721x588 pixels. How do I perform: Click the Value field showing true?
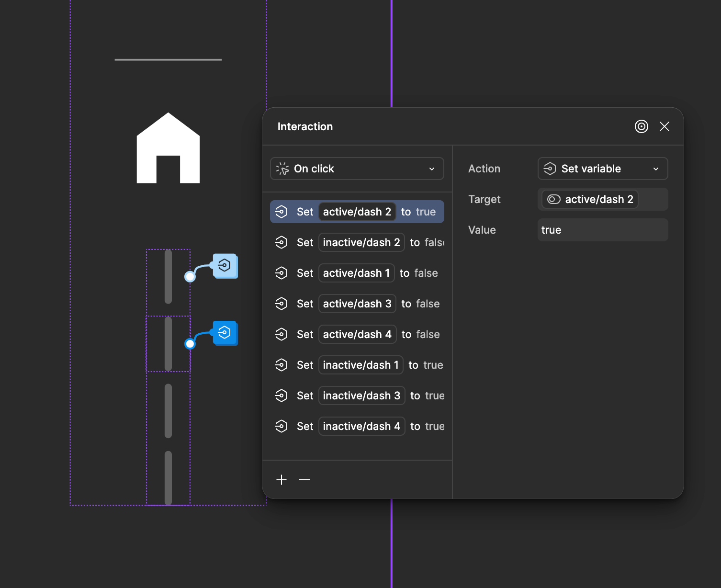click(x=603, y=230)
